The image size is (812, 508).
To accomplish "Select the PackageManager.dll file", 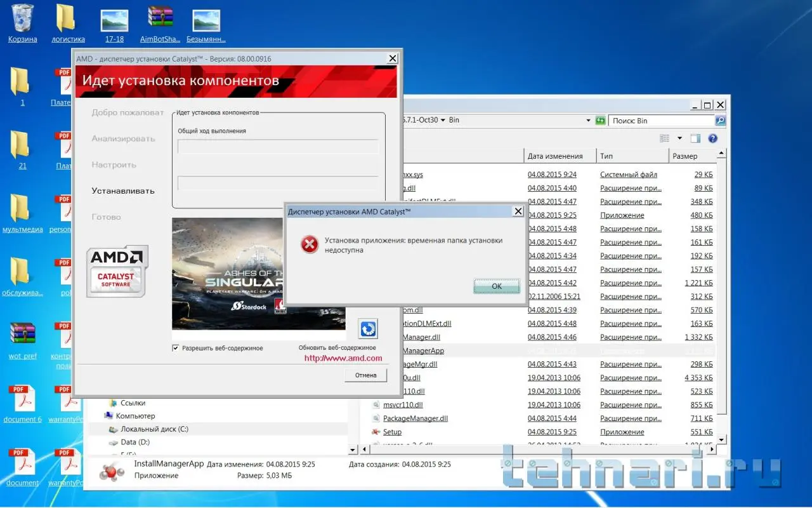I will (416, 418).
